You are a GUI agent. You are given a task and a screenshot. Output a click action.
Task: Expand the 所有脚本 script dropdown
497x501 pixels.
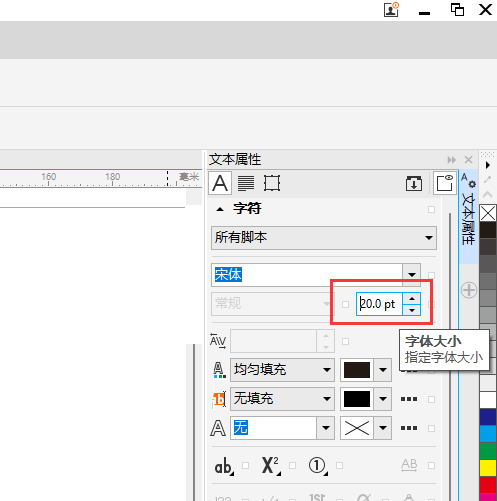324,238
